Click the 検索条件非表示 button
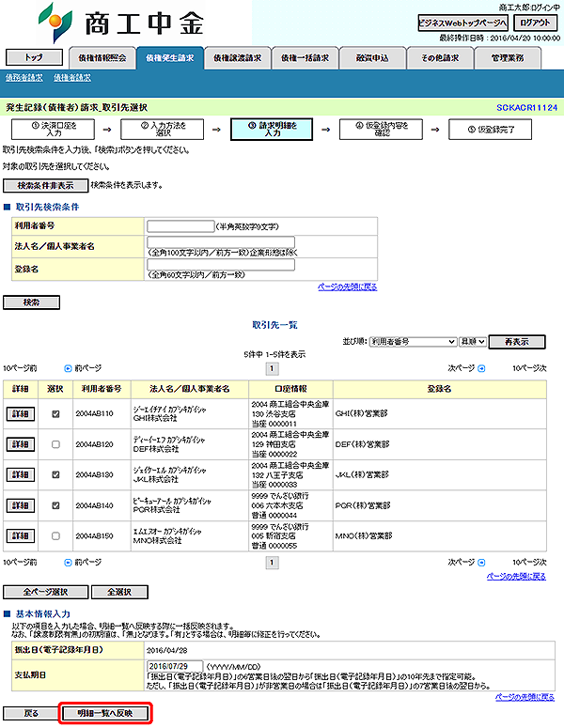 (45, 186)
